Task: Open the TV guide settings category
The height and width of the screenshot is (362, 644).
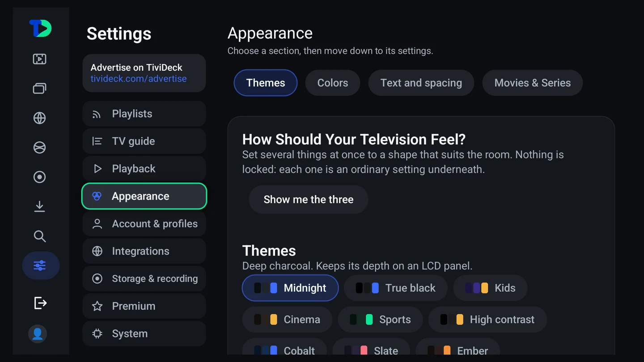Action: [x=144, y=141]
